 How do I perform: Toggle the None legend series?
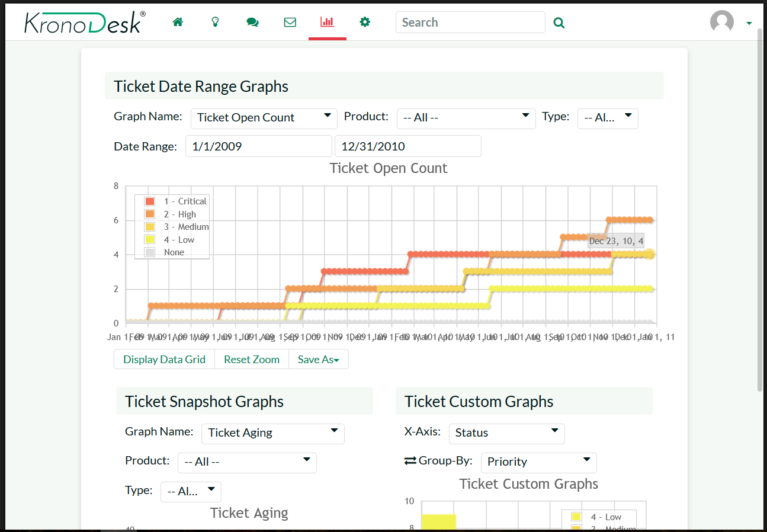[x=174, y=252]
